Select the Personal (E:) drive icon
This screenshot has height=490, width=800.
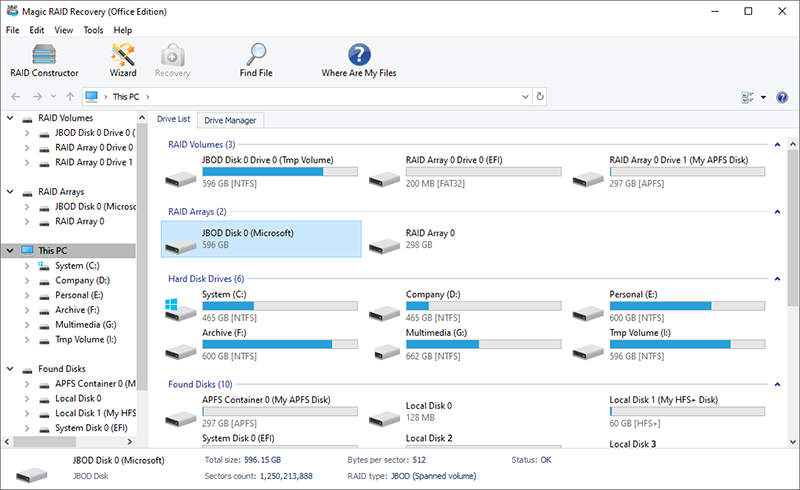[x=588, y=312]
